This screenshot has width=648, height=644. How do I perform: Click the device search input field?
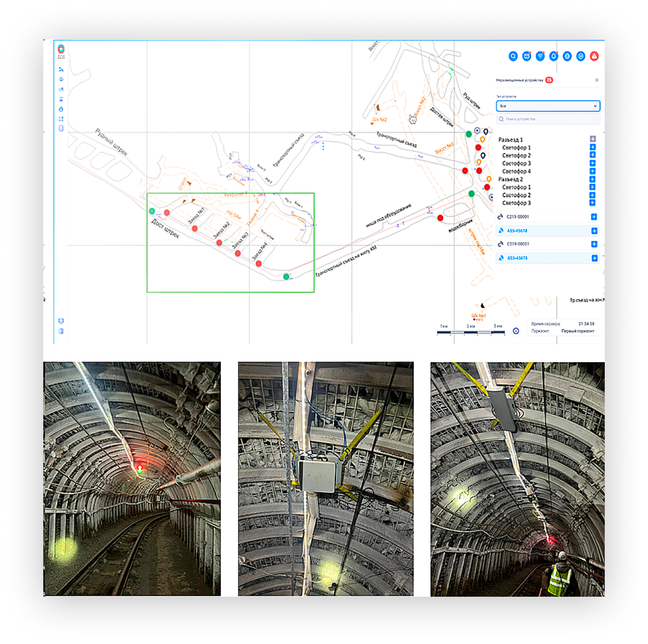(x=548, y=119)
